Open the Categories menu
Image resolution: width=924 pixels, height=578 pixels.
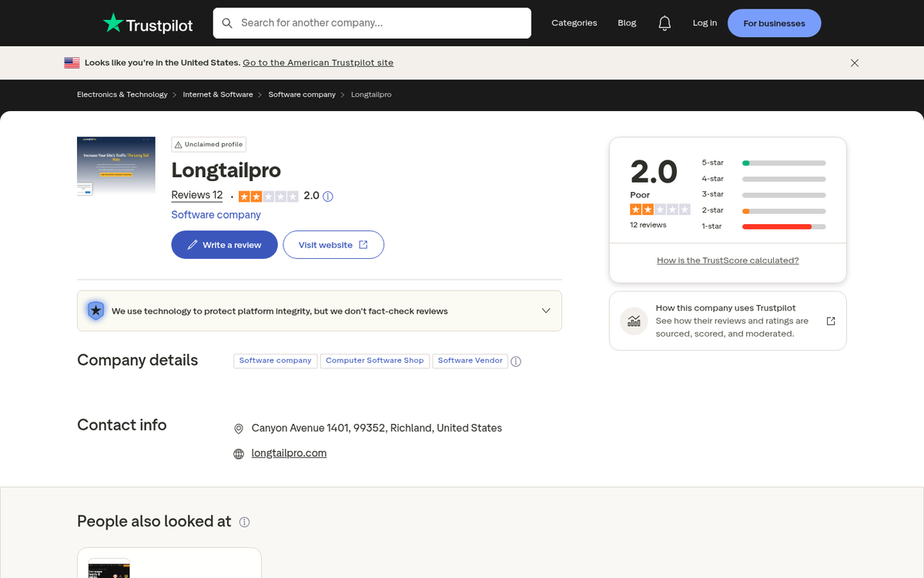coord(574,22)
